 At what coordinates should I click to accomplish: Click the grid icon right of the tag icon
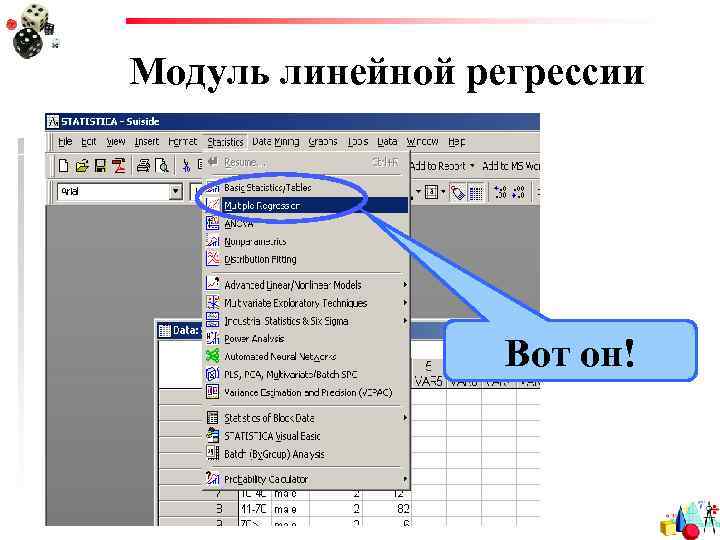pos(476,193)
